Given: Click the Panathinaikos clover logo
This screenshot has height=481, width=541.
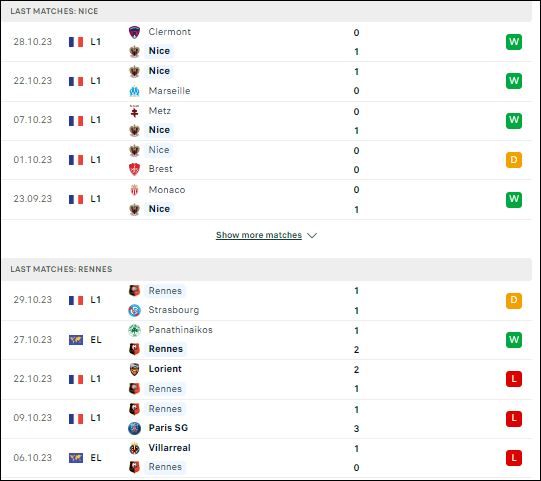Looking at the screenshot, I should (x=134, y=330).
